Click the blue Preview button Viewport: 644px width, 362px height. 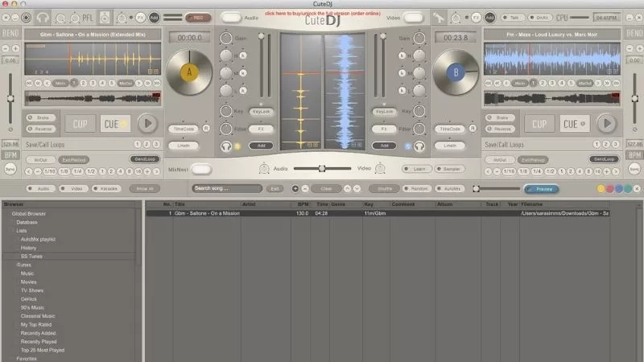pyautogui.click(x=541, y=189)
